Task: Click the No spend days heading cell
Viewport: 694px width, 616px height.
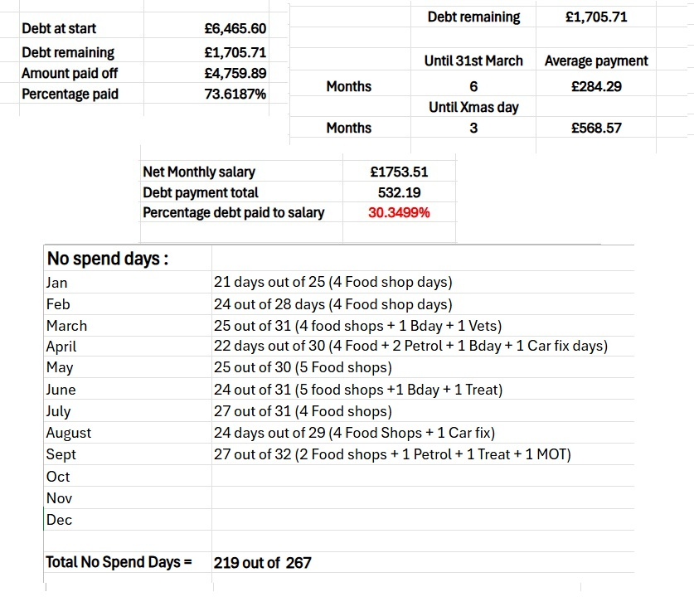Action: pyautogui.click(x=108, y=259)
